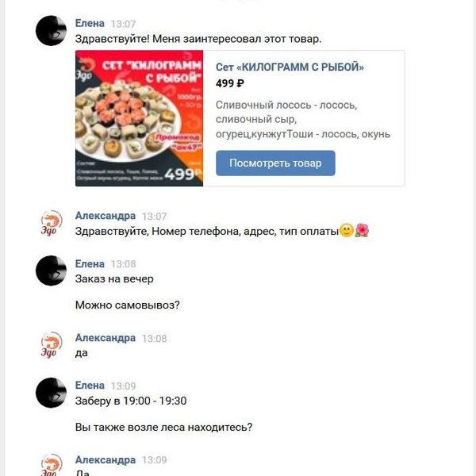Click the Эдо avatar next to the да reply
The image size is (476, 476).
pos(51,344)
